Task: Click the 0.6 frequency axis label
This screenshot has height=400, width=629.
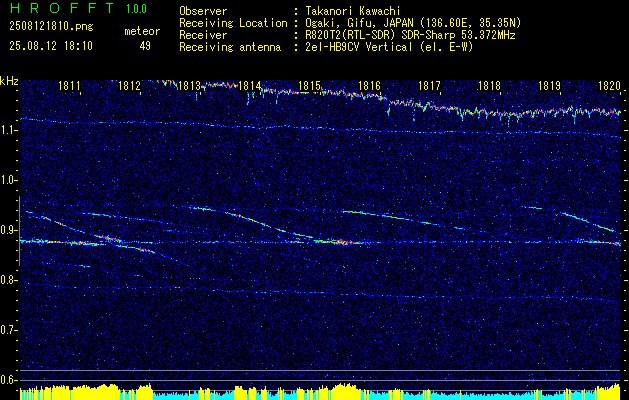Action: pos(8,380)
